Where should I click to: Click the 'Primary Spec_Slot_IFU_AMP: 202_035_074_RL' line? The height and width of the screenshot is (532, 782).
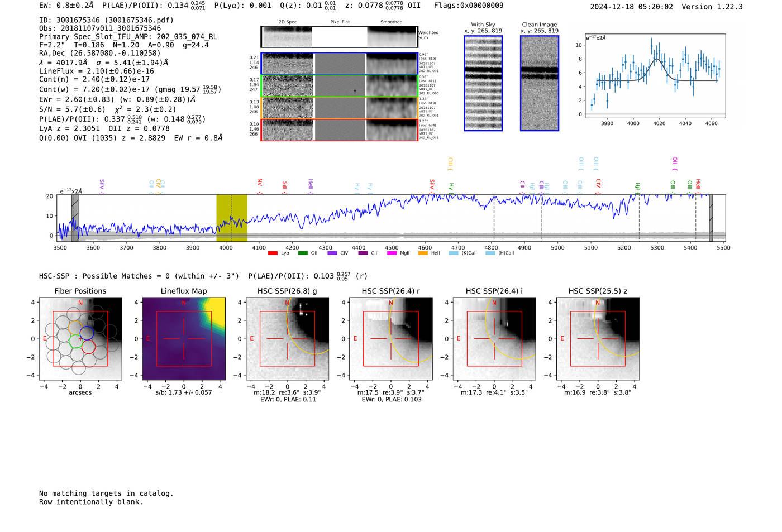(x=128, y=37)
